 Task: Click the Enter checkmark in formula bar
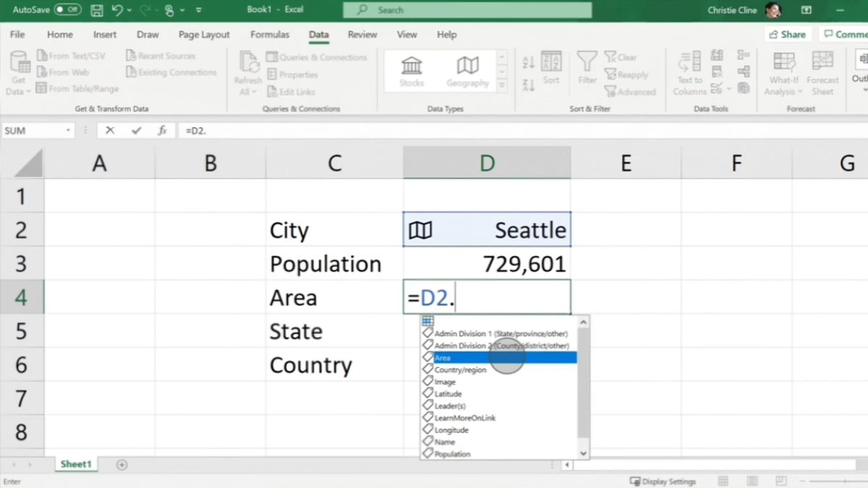pos(137,131)
